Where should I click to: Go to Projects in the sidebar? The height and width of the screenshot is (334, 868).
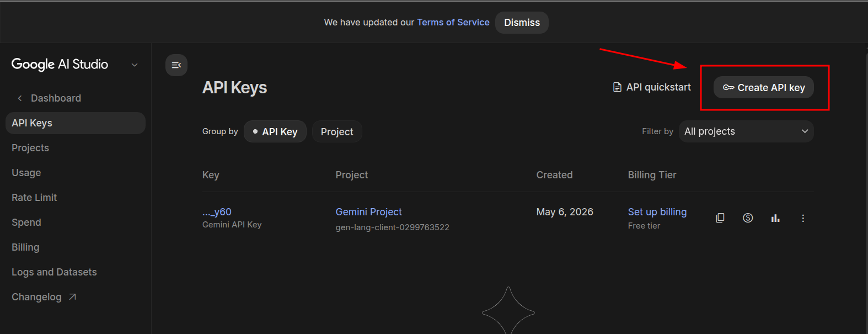pyautogui.click(x=30, y=148)
